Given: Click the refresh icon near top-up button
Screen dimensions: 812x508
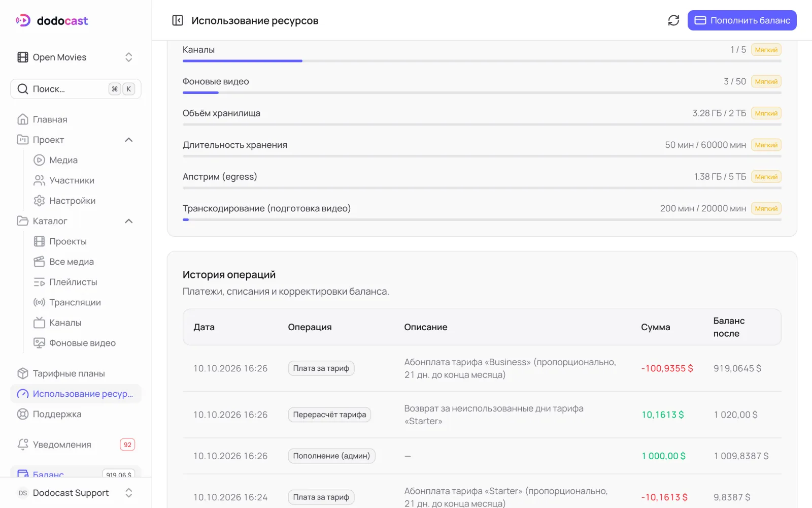Looking at the screenshot, I should [x=673, y=20].
